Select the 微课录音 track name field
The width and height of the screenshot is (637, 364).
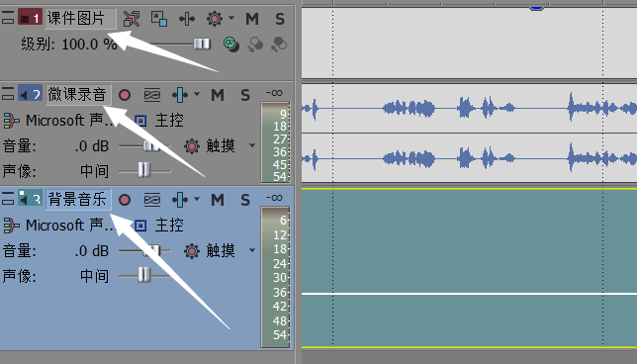77,95
